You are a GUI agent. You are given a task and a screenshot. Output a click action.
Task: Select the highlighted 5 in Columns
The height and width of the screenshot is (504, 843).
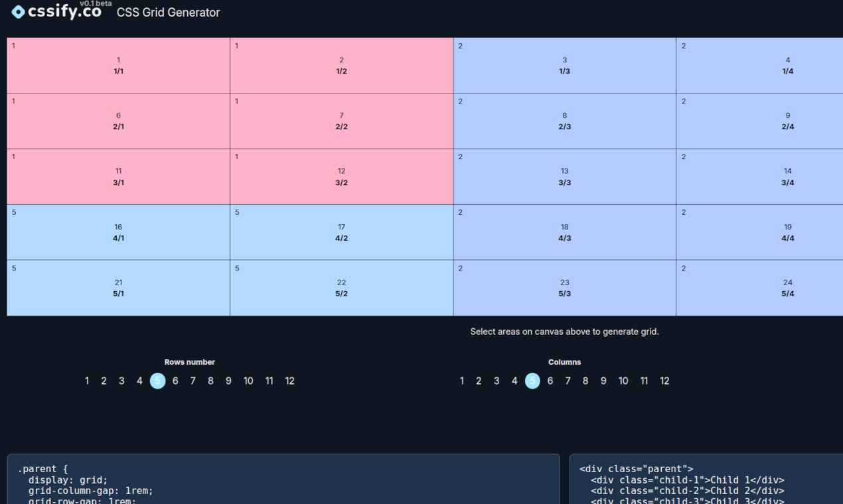tap(532, 381)
